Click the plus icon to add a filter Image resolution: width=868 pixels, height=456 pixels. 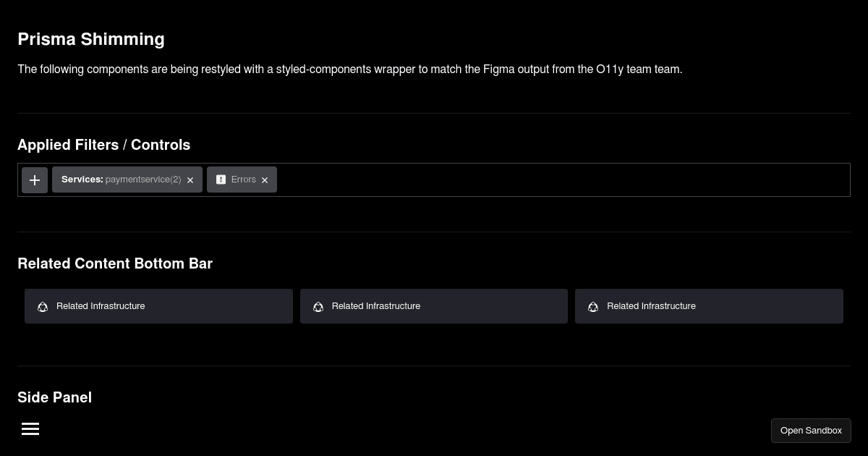pyautogui.click(x=35, y=180)
